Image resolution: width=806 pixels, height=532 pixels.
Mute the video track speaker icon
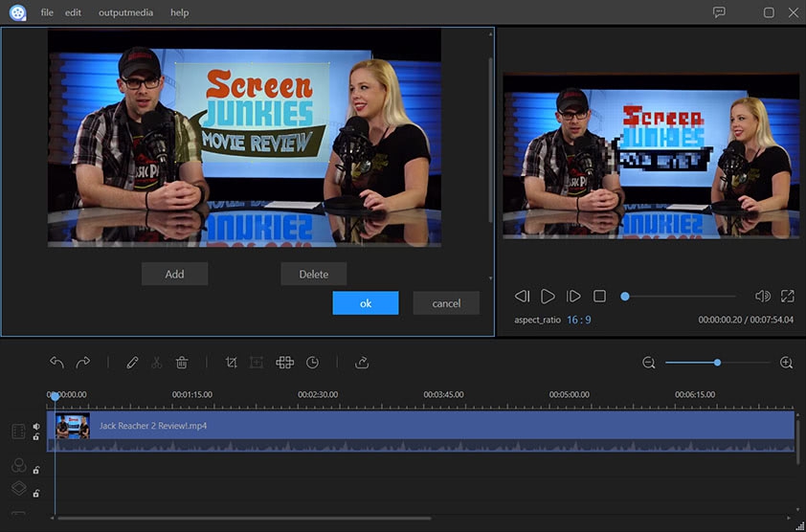36,427
